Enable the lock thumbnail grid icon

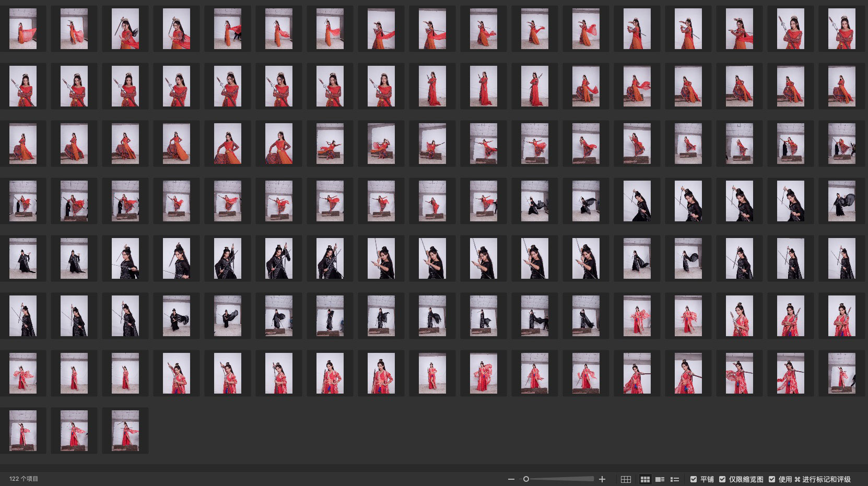[626, 479]
